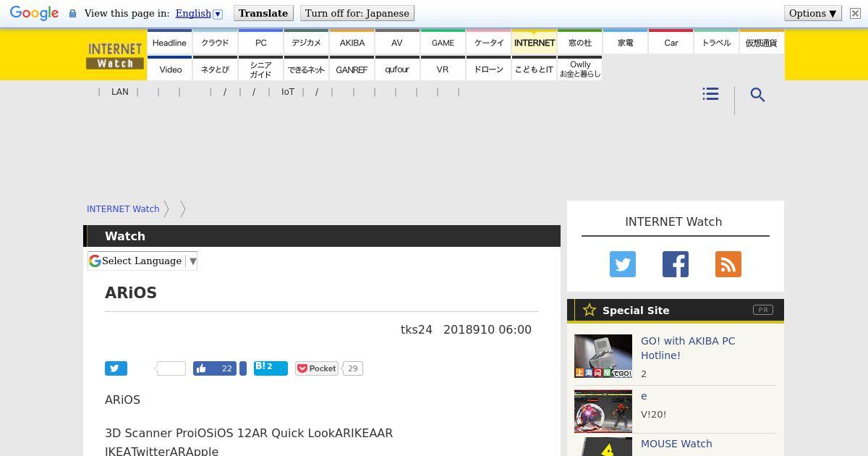The height and width of the screenshot is (456, 868).
Task: Save article to Pocket
Action: coord(316,368)
